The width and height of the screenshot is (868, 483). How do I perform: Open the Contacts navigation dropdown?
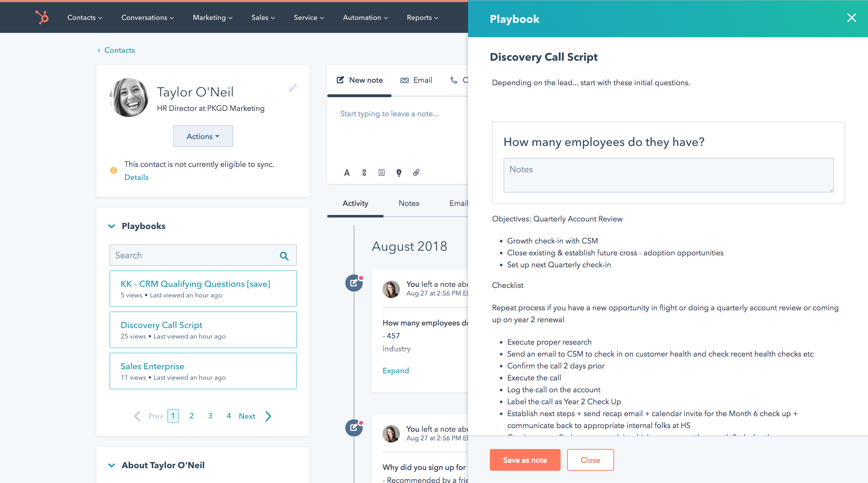(83, 17)
